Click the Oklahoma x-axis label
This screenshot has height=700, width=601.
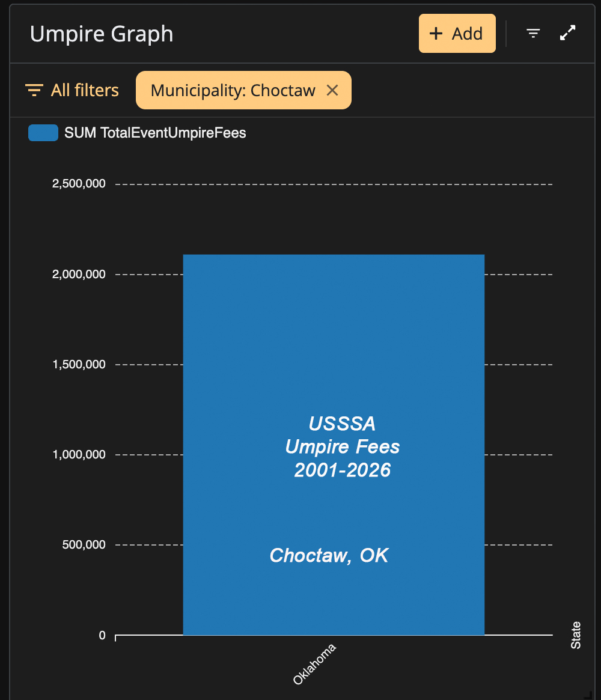tap(314, 665)
